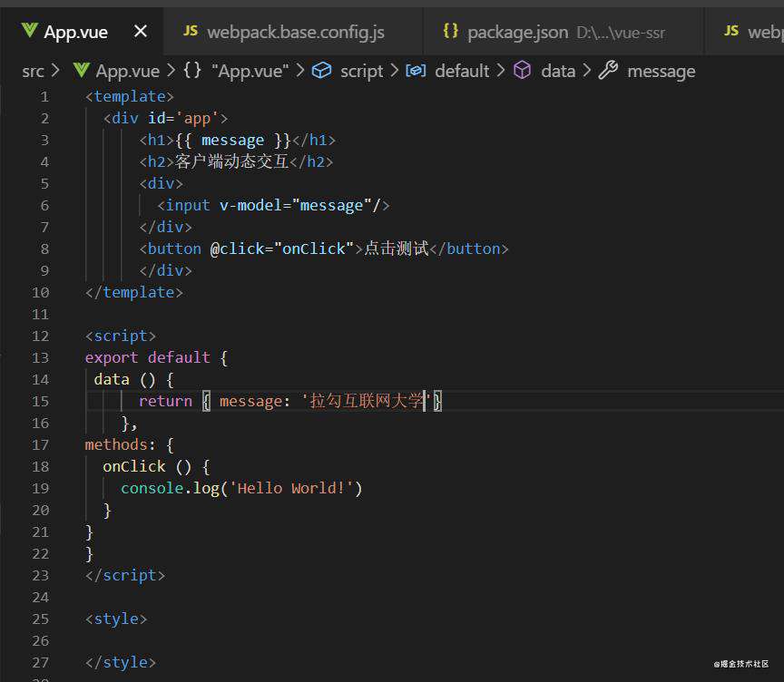Click the @click="onClick" attribute
The width and height of the screenshot is (784, 682).
click(x=282, y=248)
